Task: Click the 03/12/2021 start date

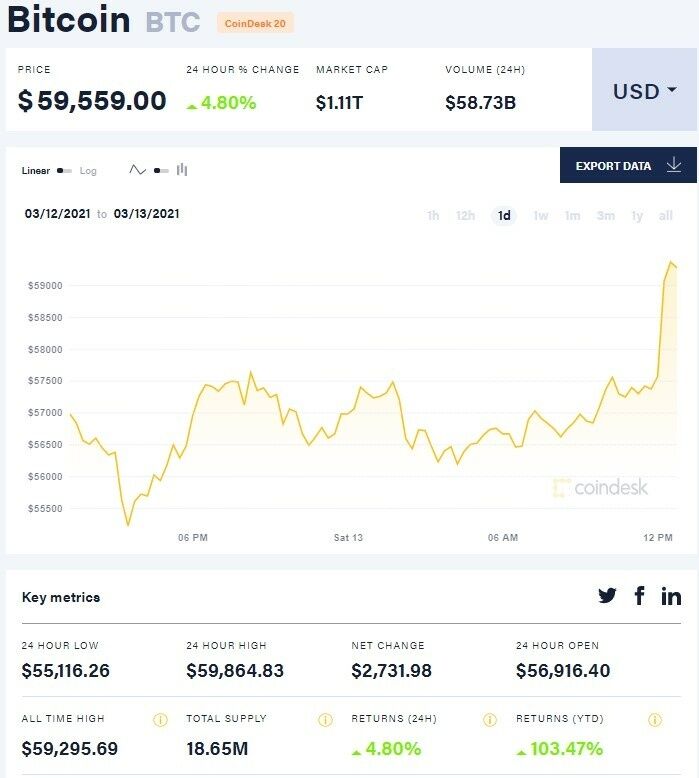Action: (x=56, y=214)
